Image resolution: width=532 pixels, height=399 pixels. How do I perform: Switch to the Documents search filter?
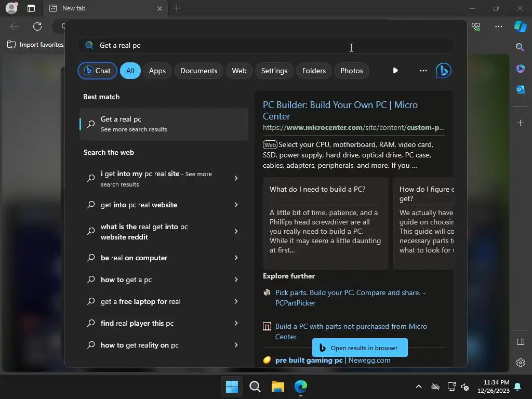198,71
